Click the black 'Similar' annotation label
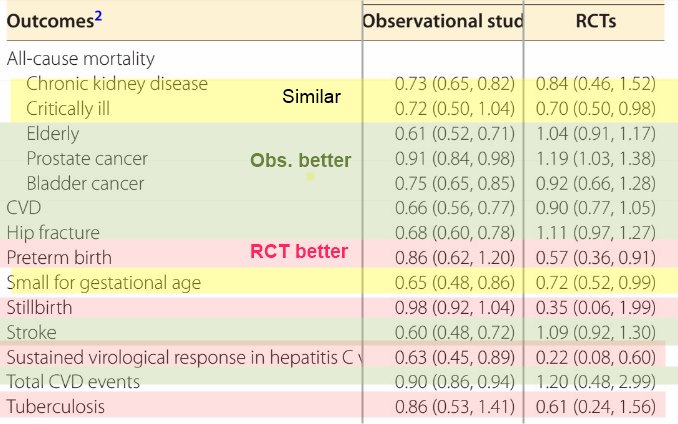The height and width of the screenshot is (424, 678). tap(311, 97)
